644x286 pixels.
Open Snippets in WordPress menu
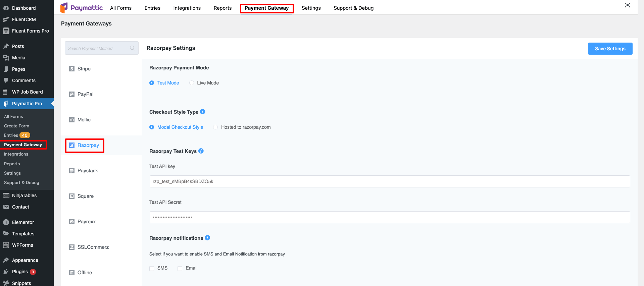pos(21,283)
